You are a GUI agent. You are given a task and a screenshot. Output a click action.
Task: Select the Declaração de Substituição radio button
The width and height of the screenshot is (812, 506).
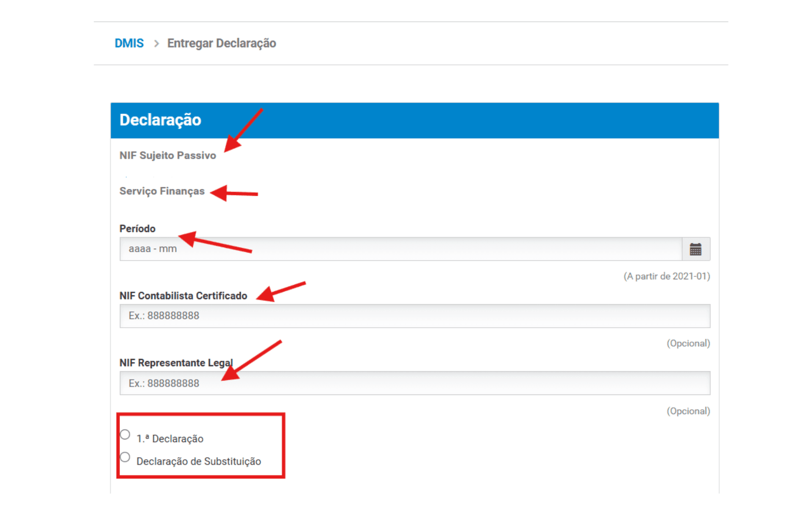coord(125,457)
